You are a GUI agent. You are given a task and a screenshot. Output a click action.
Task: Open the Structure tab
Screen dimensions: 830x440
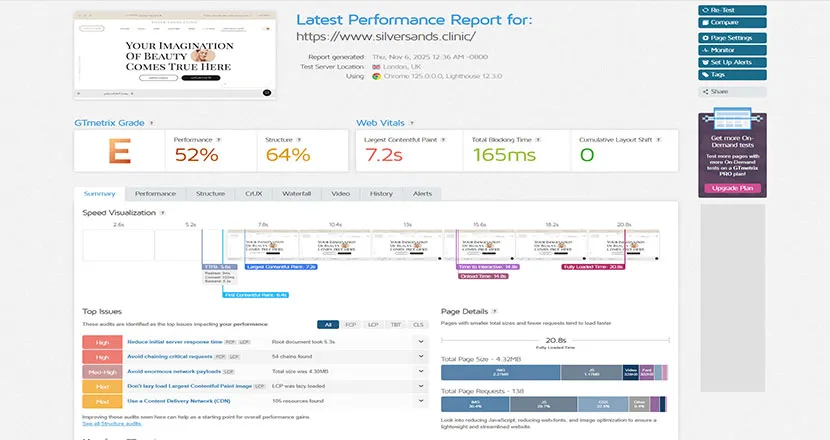tap(210, 193)
